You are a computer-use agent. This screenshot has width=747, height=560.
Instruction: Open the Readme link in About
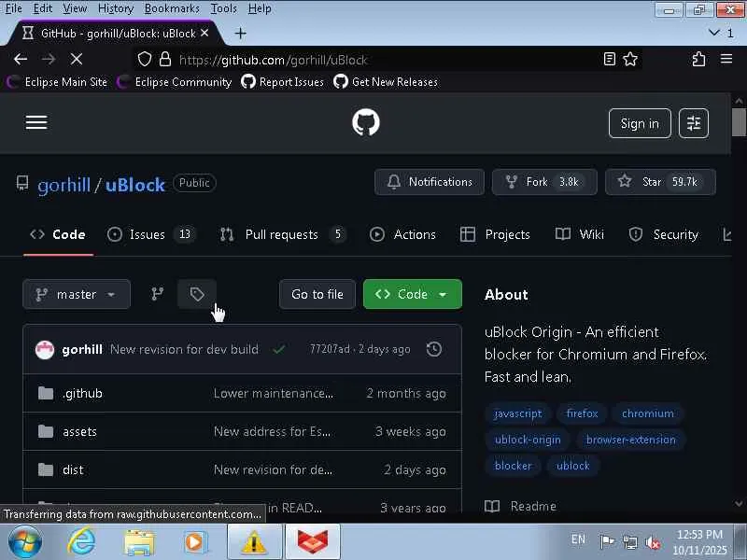(521, 506)
